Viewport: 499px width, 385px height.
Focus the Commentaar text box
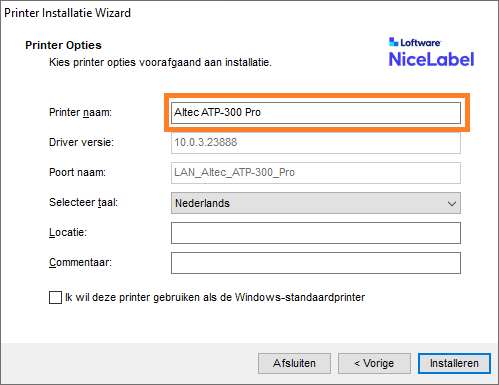click(x=316, y=263)
